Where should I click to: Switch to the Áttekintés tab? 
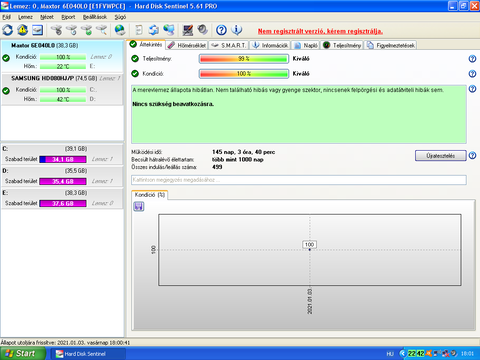pyautogui.click(x=146, y=44)
